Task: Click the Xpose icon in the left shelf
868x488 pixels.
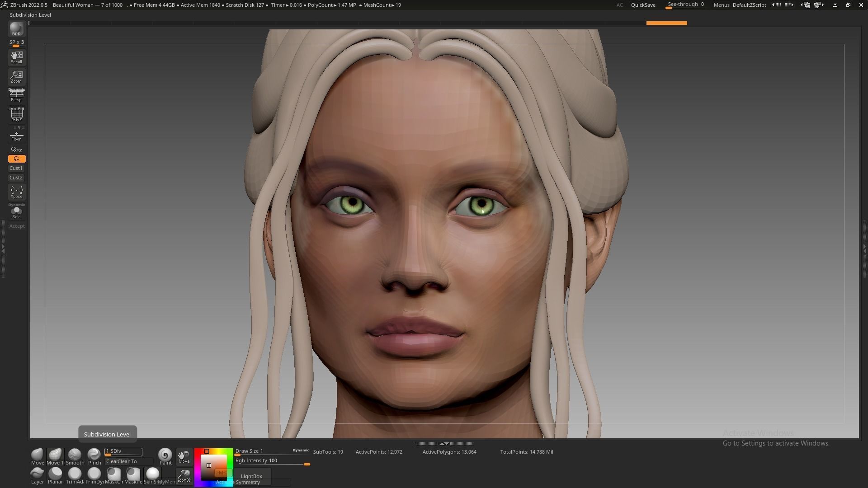Action: (16, 191)
